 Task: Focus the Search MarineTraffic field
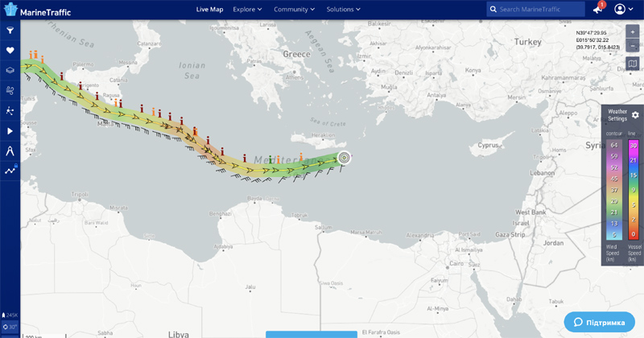[x=539, y=10]
